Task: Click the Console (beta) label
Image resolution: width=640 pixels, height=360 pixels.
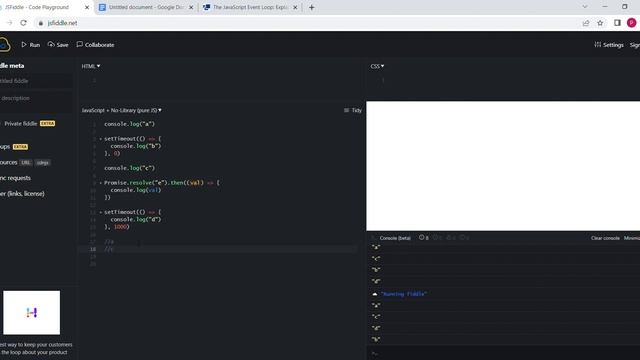Action: (395, 238)
